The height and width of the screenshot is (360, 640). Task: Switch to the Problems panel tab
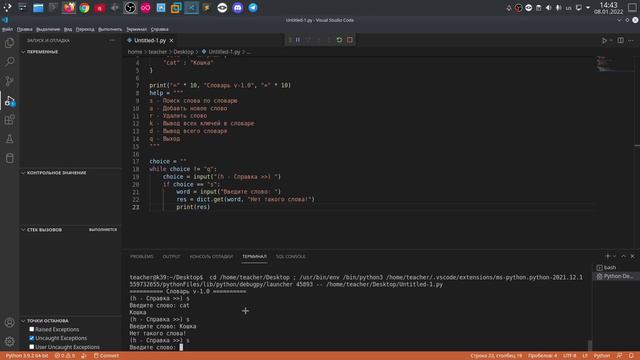142,257
